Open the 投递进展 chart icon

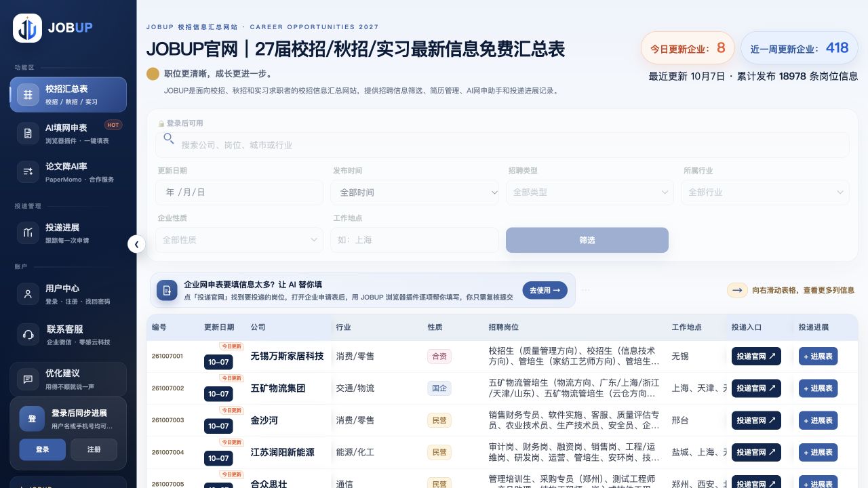point(28,233)
